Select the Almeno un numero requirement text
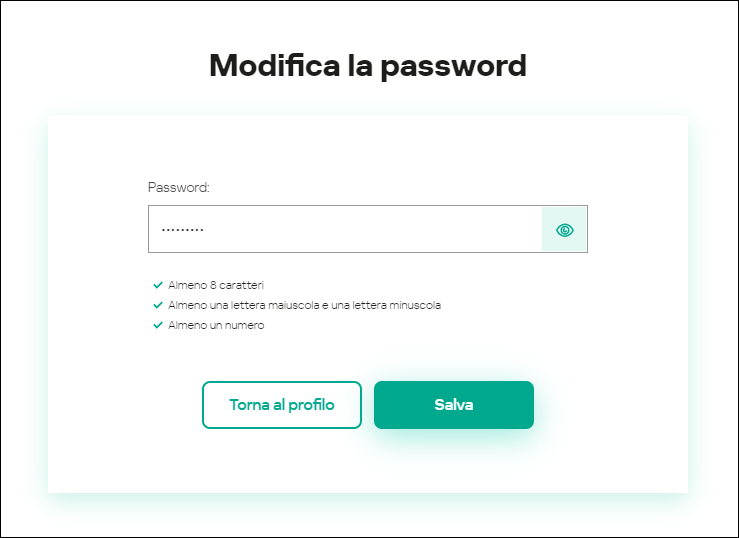The image size is (739, 538). pos(216,325)
